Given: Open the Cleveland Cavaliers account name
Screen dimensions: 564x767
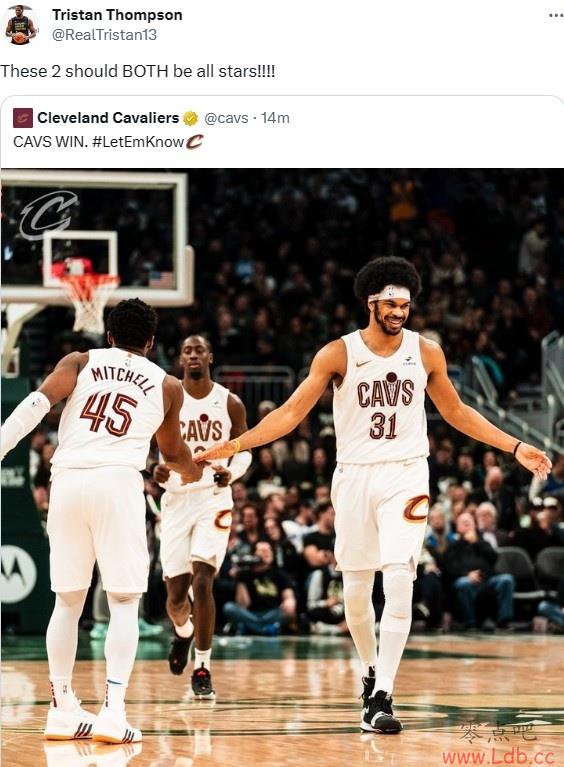Looking at the screenshot, I should pos(108,118).
